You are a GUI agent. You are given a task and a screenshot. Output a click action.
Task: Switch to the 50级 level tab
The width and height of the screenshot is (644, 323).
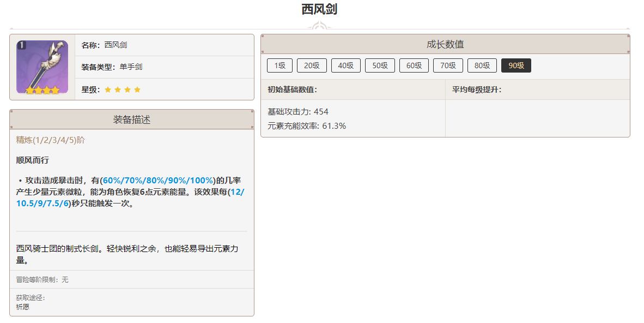pyautogui.click(x=380, y=65)
